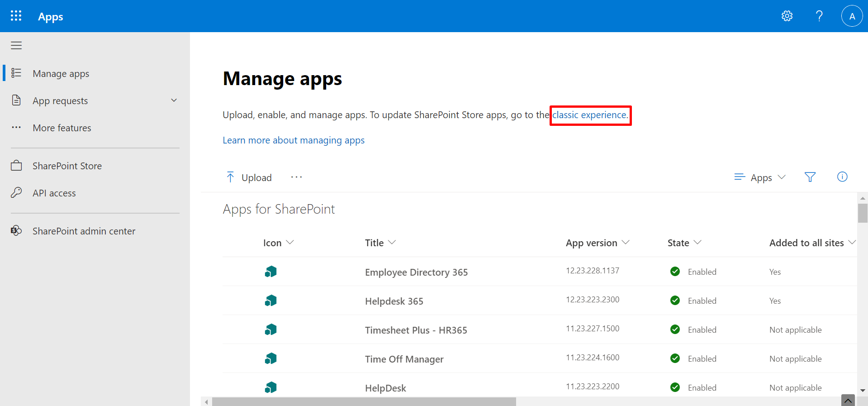This screenshot has height=406, width=868.
Task: Click the SharePoint Store bag icon
Action: 16,165
